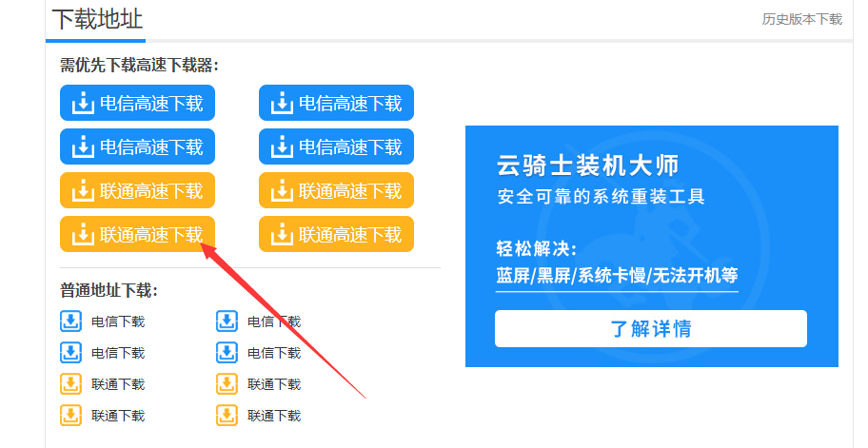This screenshot has height=448, width=868.
Task: Click the download icon in the second-row left blue 电信高速下载 button
Action: point(83,146)
